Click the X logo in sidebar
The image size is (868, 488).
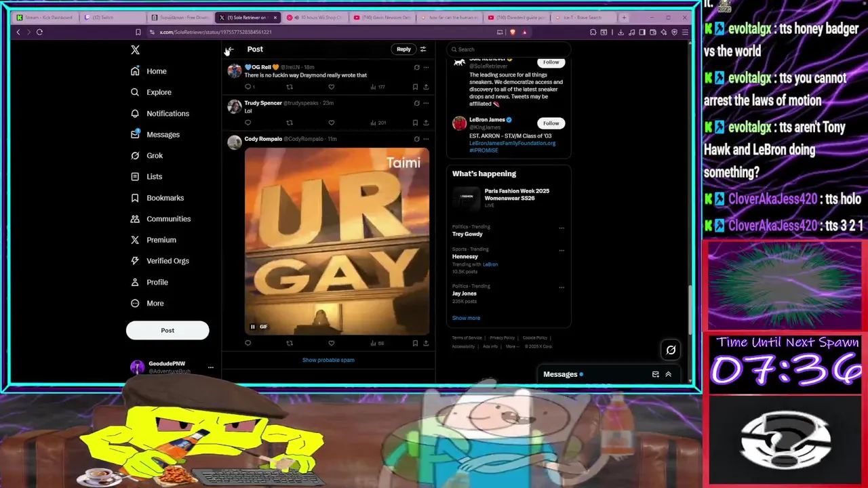pyautogui.click(x=135, y=49)
